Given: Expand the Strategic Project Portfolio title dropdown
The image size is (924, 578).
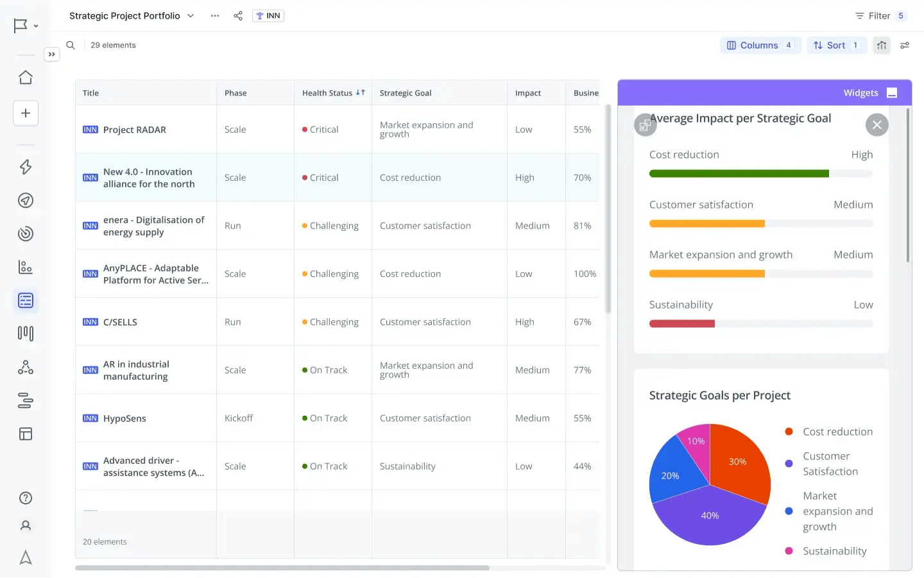Looking at the screenshot, I should pyautogui.click(x=190, y=15).
